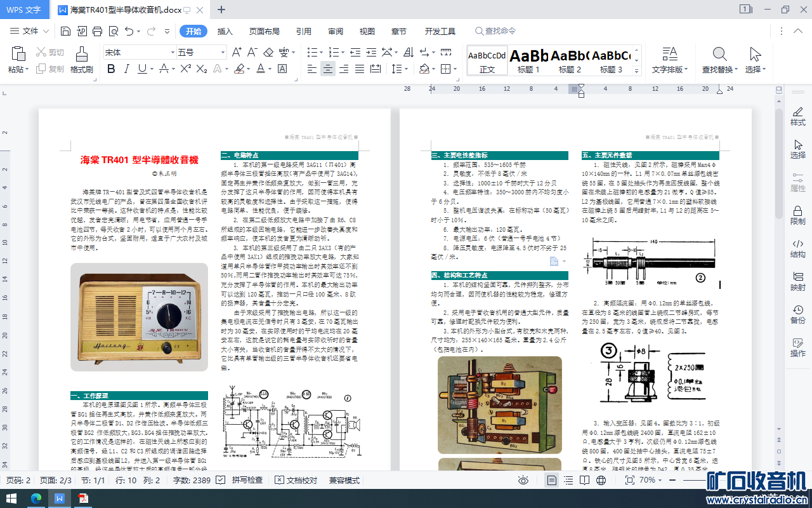The width and height of the screenshot is (812, 508).
Task: Click the eye protection mode icon
Action: point(523,480)
